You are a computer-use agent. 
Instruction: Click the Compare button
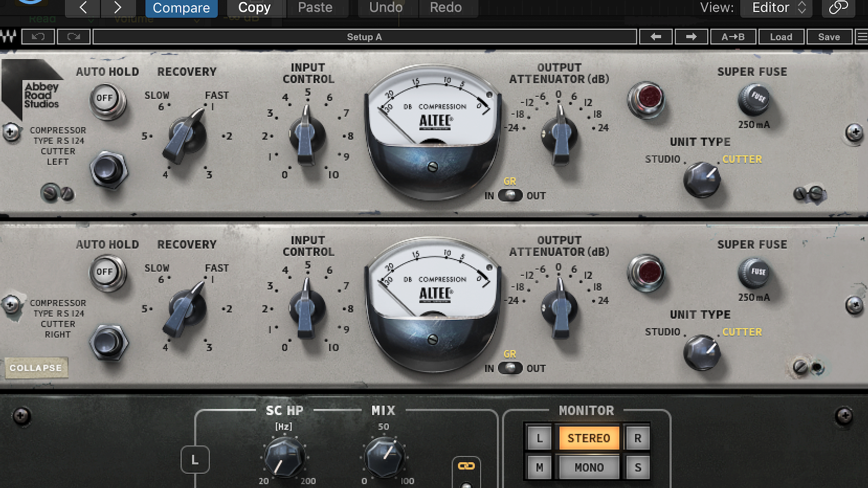[x=181, y=8]
